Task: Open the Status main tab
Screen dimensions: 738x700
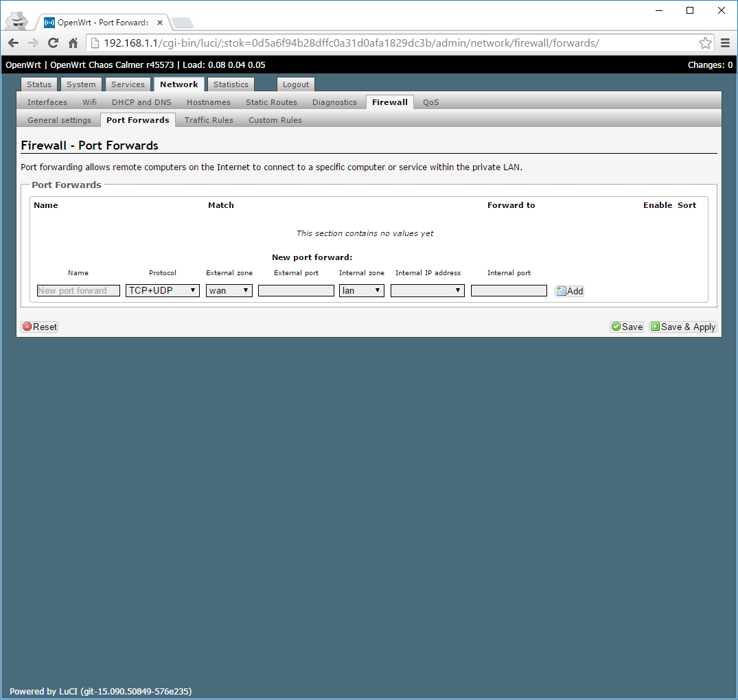Action: click(x=39, y=84)
